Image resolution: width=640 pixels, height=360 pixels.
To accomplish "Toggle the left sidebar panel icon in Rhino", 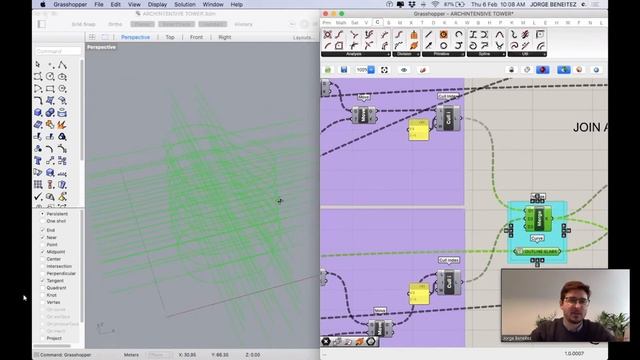I will [x=42, y=24].
